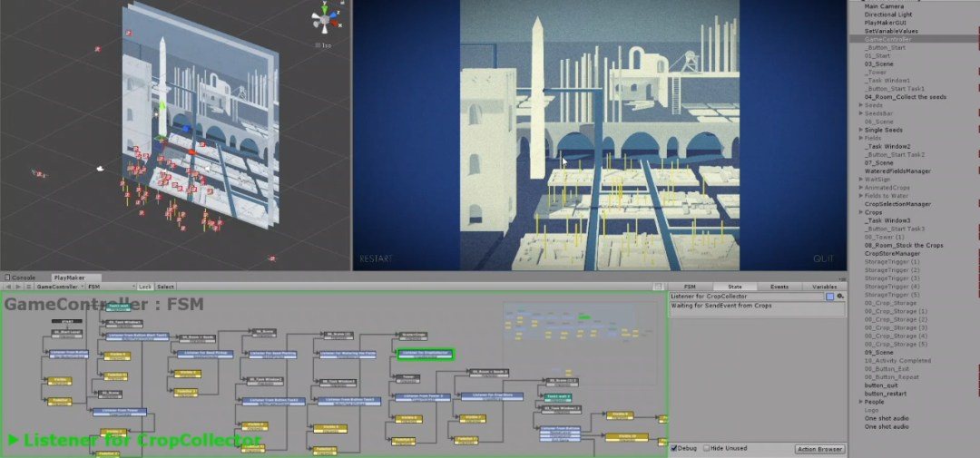
Task: Uncheck the Debug checkbox
Action: (673, 448)
